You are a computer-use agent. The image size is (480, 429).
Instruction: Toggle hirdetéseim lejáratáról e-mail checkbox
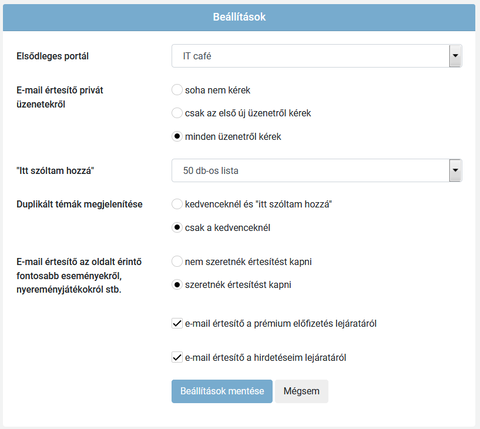pos(177,357)
